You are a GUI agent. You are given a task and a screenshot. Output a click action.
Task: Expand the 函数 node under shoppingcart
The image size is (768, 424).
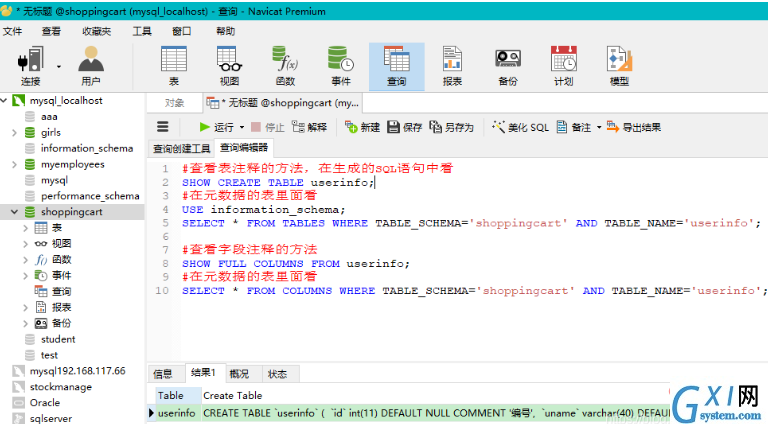coord(25,260)
